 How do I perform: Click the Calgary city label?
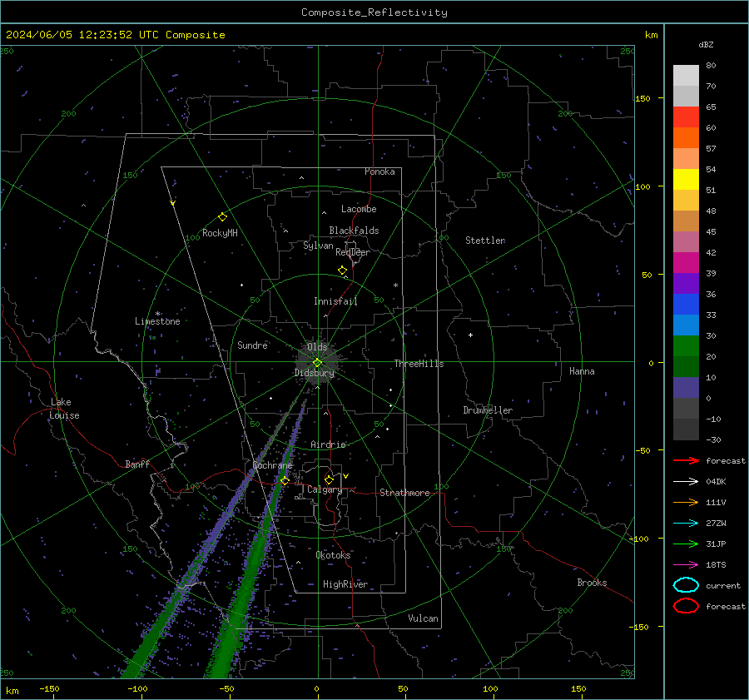[x=325, y=489]
